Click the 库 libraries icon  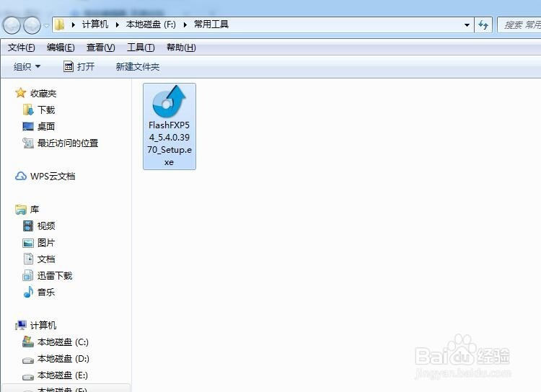(21, 209)
